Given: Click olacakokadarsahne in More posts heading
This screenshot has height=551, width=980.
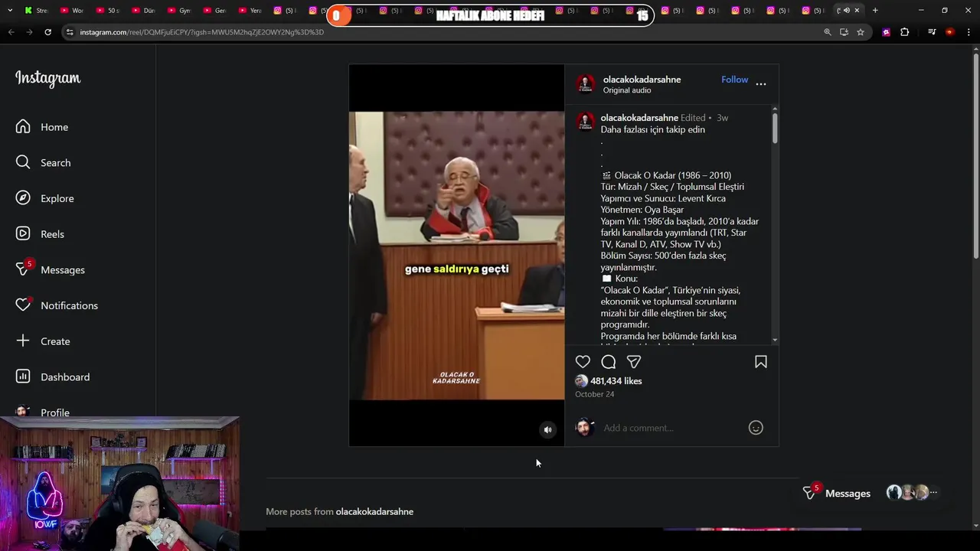Looking at the screenshot, I should [374, 512].
